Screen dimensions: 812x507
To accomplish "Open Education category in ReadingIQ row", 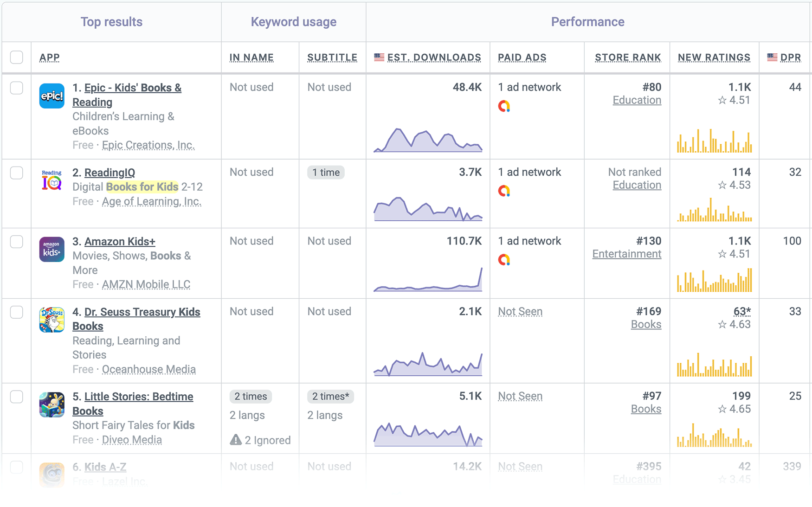I will pyautogui.click(x=637, y=185).
